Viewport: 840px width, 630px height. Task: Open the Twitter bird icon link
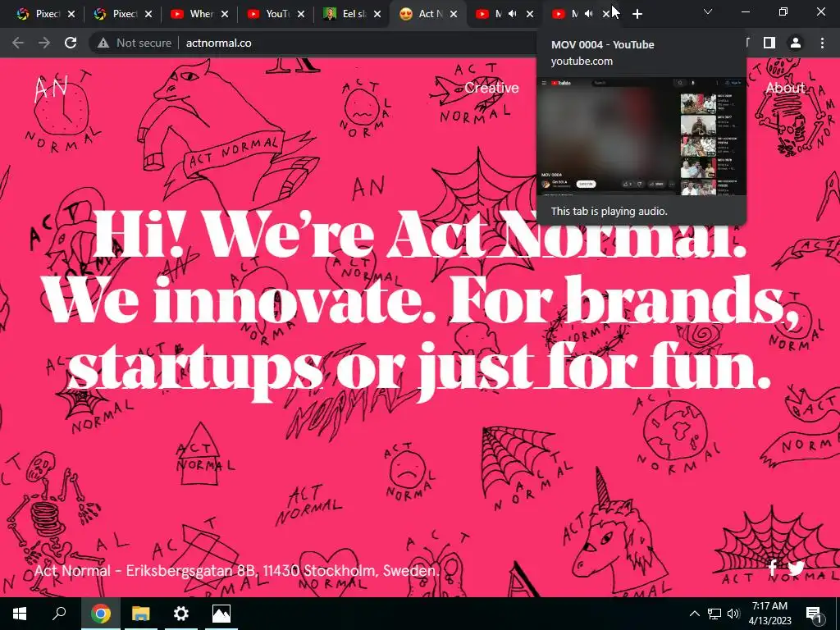pyautogui.click(x=796, y=568)
